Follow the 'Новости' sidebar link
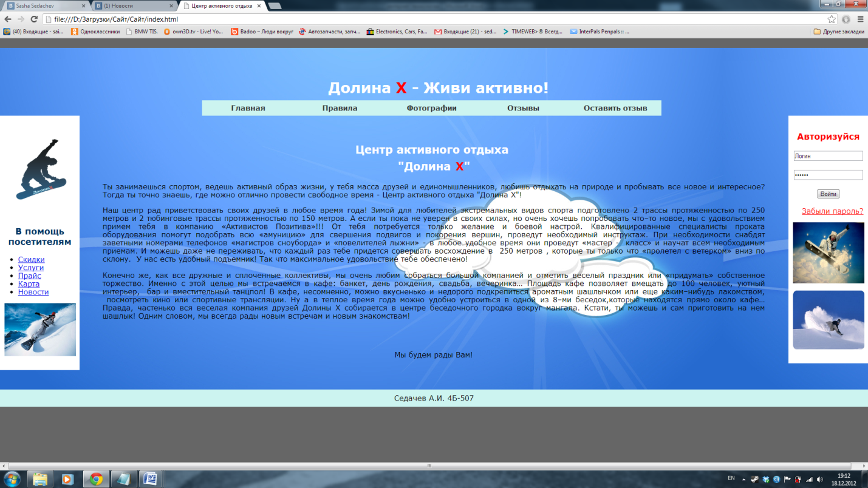868x488 pixels. click(x=33, y=292)
